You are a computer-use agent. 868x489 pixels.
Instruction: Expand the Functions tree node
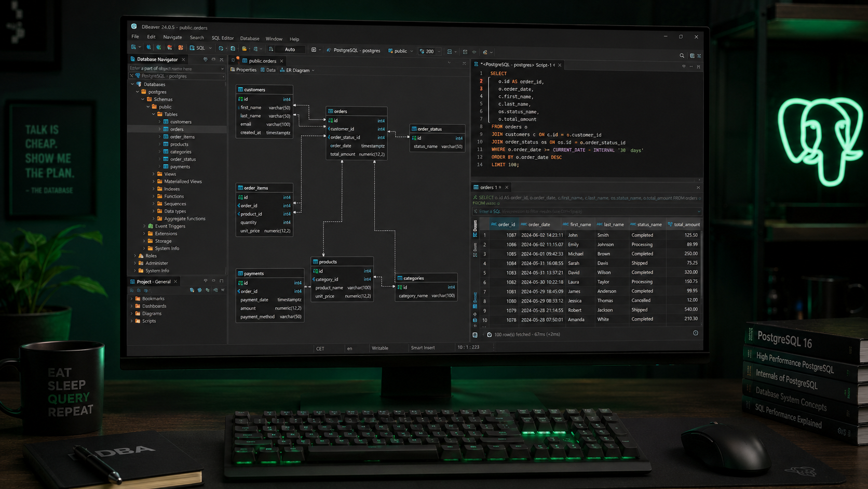154,196
